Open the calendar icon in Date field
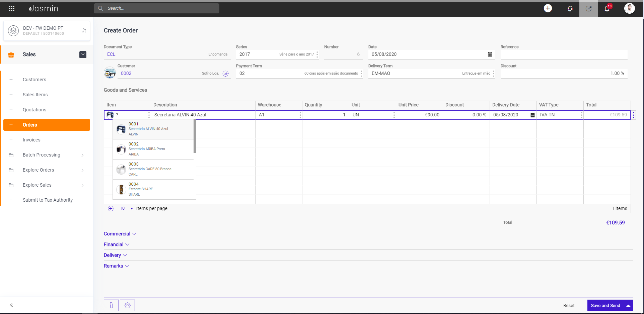Image resolution: width=644 pixels, height=314 pixels. (x=490, y=54)
